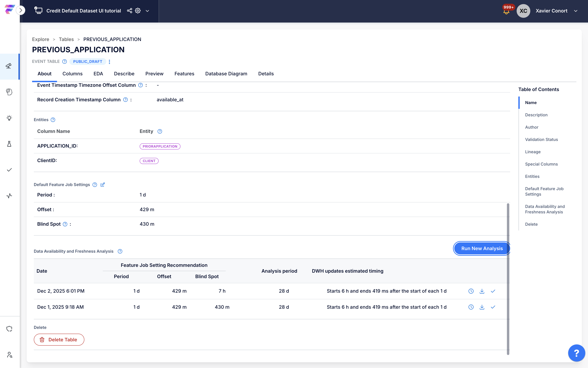Apply Dec 2 analysis settings with checkmark
The width and height of the screenshot is (588, 368).
pos(493,291)
